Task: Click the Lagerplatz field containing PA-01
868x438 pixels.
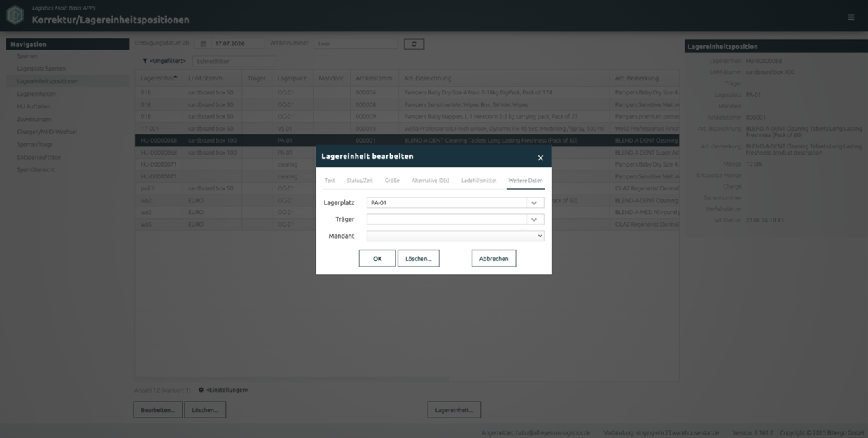Action: (x=447, y=203)
